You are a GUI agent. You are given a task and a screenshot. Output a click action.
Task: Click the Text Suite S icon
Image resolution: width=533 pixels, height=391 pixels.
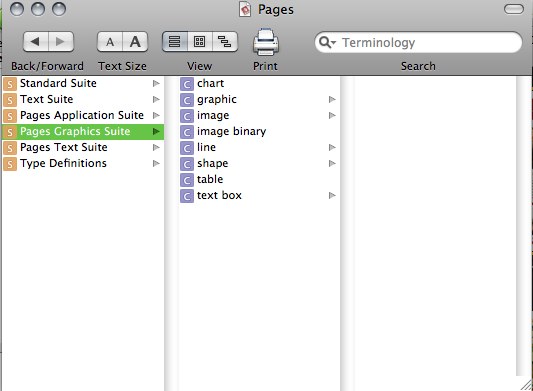pyautogui.click(x=10, y=100)
